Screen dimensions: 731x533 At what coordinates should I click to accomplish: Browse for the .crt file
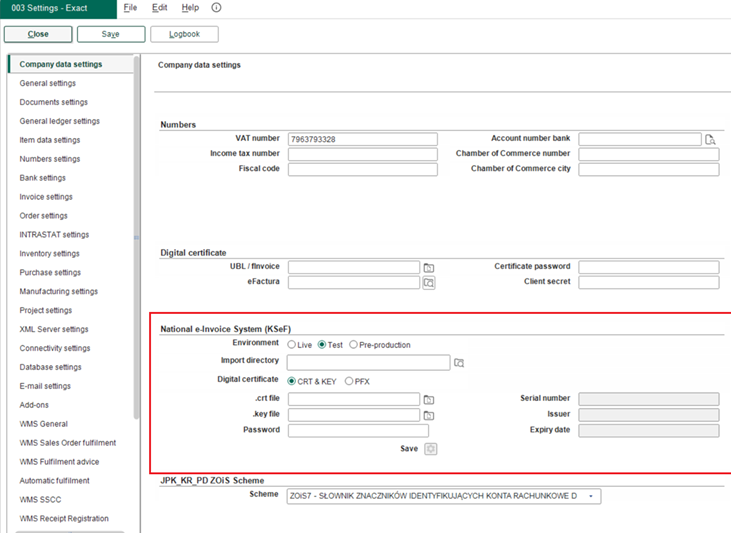click(428, 400)
